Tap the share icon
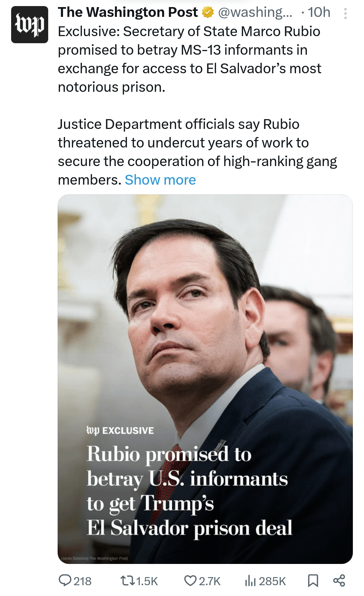Screen dimensions: 364x596 click(339, 580)
